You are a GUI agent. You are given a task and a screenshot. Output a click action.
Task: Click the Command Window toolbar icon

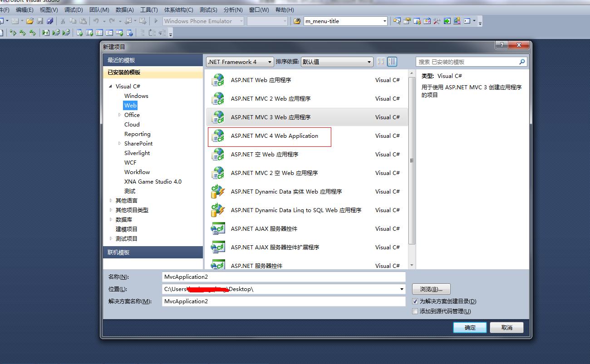coord(467,21)
